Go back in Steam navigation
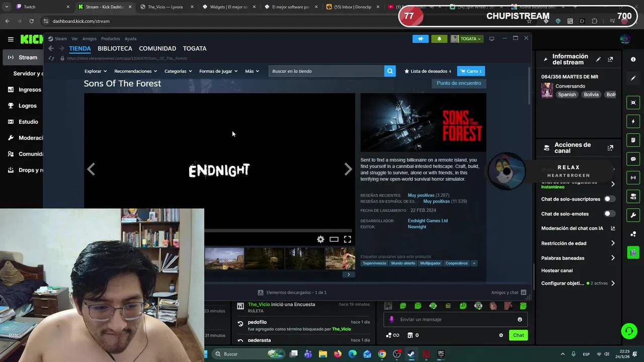This screenshot has height=362, width=644. tap(51, 48)
